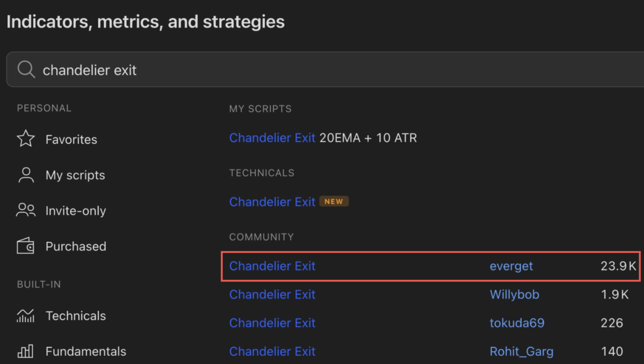
Task: Click the Fundamentals bar chart icon
Action: 26,352
